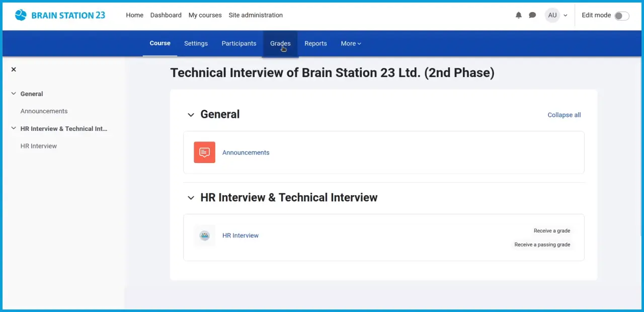The width and height of the screenshot is (644, 312).
Task: Open the HR Interview activity link
Action: pos(240,235)
